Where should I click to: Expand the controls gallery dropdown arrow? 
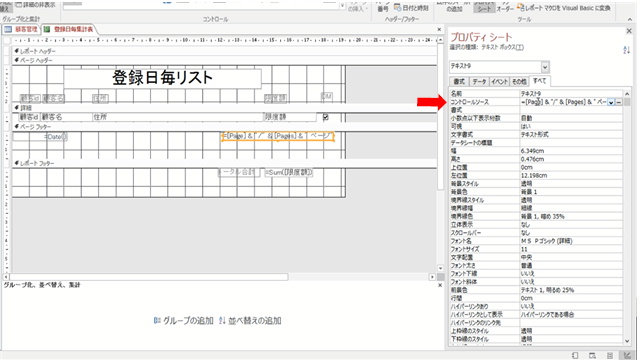pos(342,6)
